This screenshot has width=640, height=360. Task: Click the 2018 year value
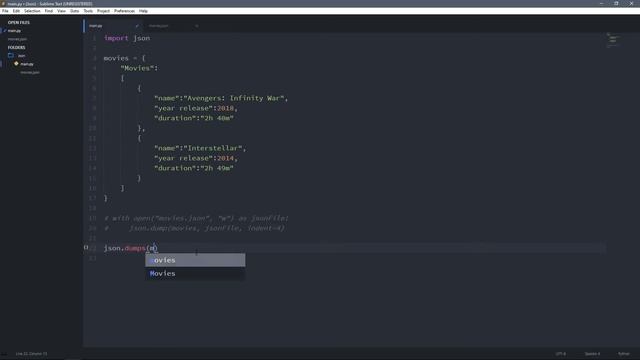(225, 108)
